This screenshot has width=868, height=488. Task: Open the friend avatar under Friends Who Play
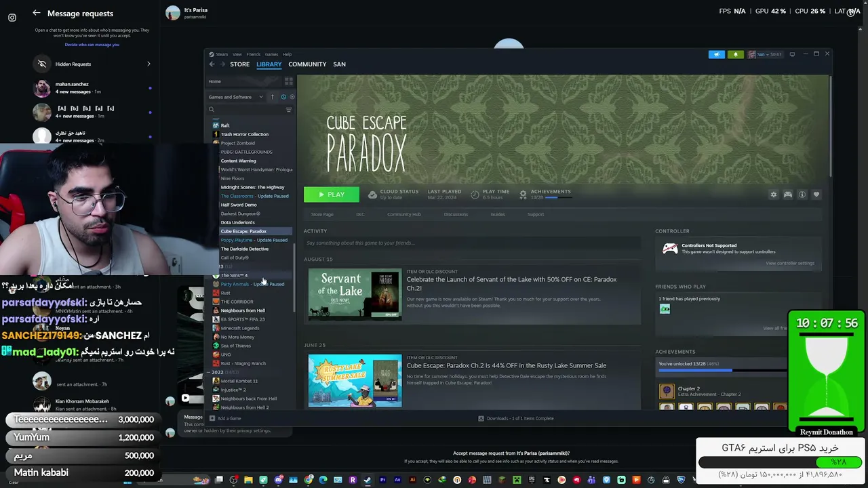point(665,309)
